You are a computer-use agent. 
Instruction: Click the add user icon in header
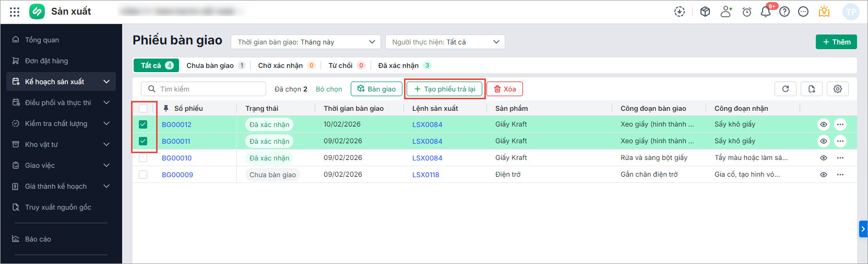point(726,12)
